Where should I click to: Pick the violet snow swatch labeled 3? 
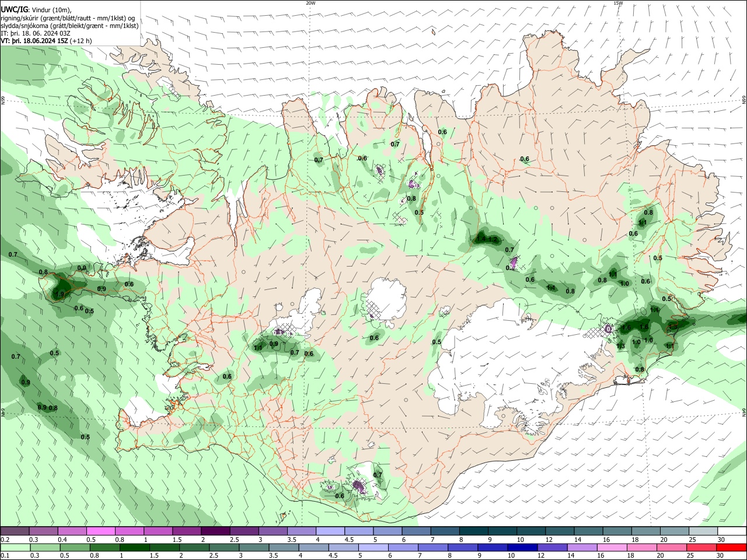(273, 531)
